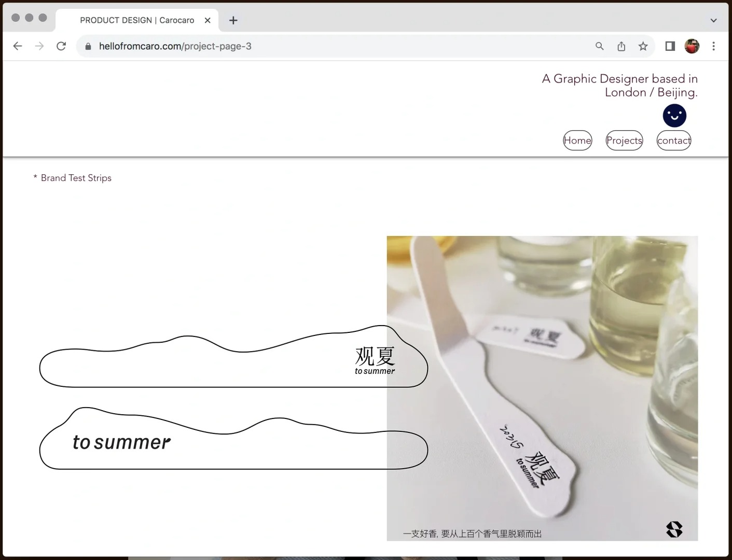Click the Chinese caption text on the photo
Image resolution: width=732 pixels, height=560 pixels.
point(472,534)
